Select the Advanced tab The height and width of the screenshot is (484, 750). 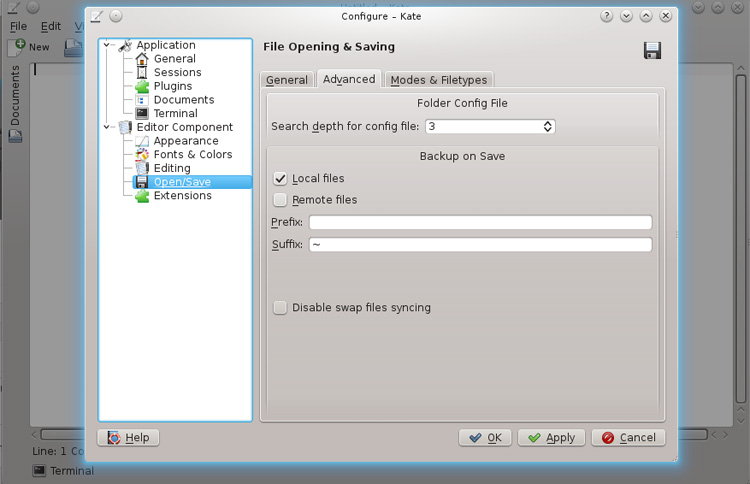tap(349, 79)
